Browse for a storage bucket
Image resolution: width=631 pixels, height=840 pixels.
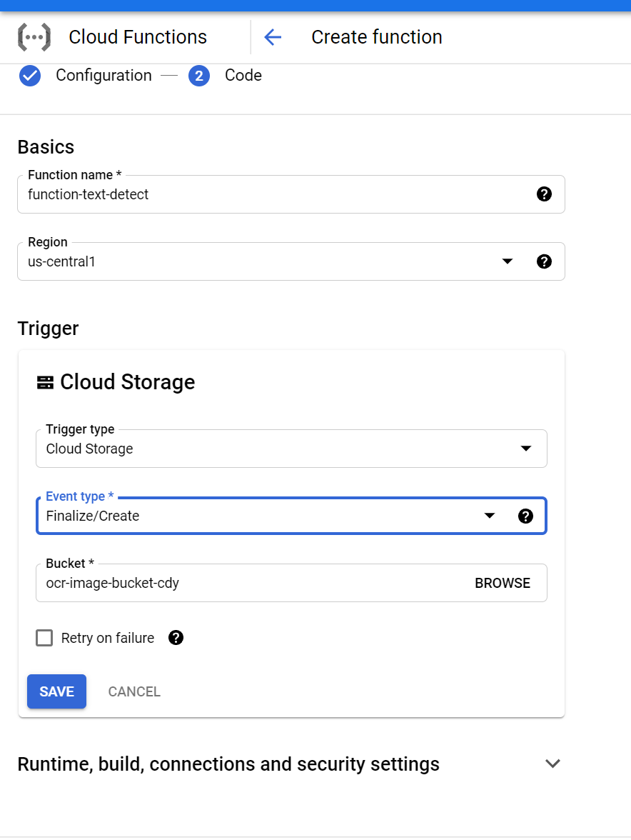tap(503, 583)
